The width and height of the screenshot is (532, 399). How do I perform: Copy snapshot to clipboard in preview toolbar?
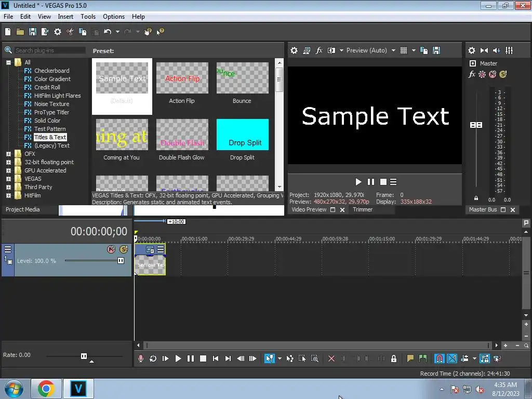[424, 50]
